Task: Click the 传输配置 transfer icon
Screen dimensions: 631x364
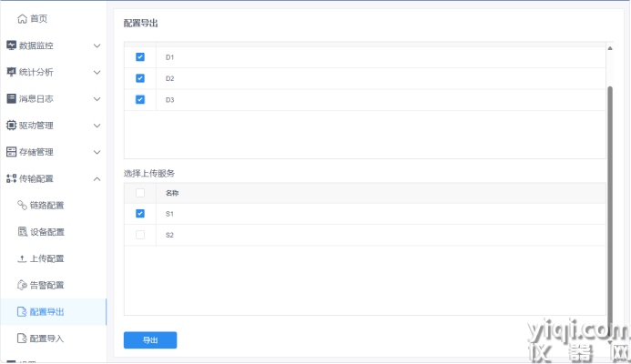Action: click(x=11, y=178)
